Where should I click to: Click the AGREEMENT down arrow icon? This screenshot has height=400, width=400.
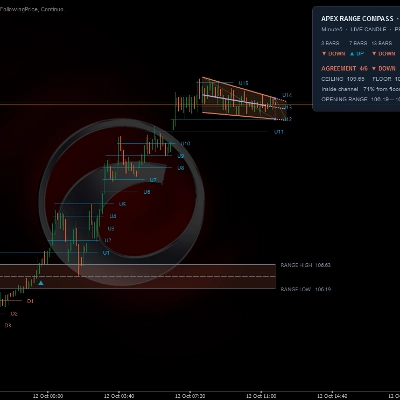click(x=374, y=68)
